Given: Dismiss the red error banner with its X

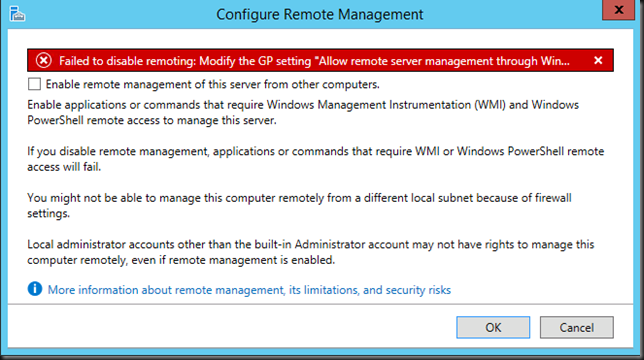Looking at the screenshot, I should pyautogui.click(x=598, y=61).
